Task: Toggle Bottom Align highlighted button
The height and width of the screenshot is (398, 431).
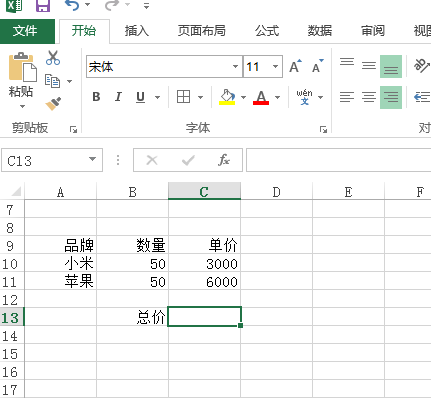Action: [x=391, y=66]
